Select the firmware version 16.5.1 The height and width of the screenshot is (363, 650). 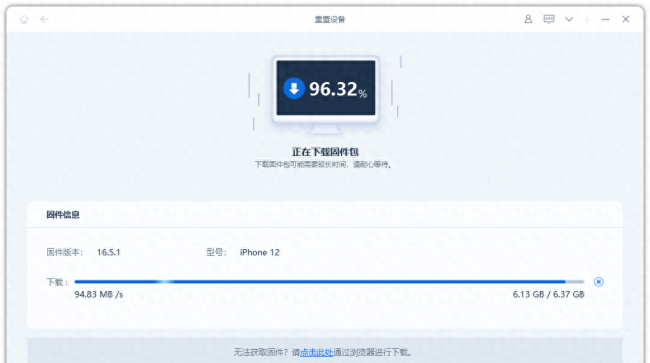click(109, 252)
